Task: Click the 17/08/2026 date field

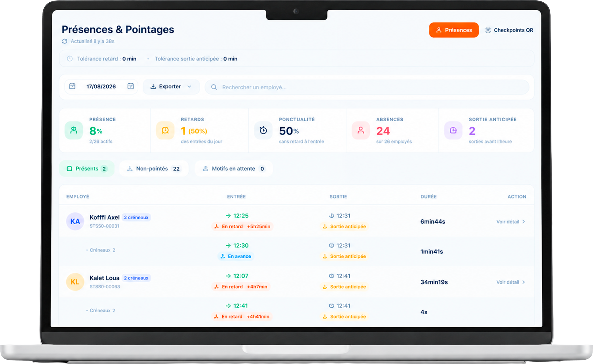Action: (x=101, y=86)
